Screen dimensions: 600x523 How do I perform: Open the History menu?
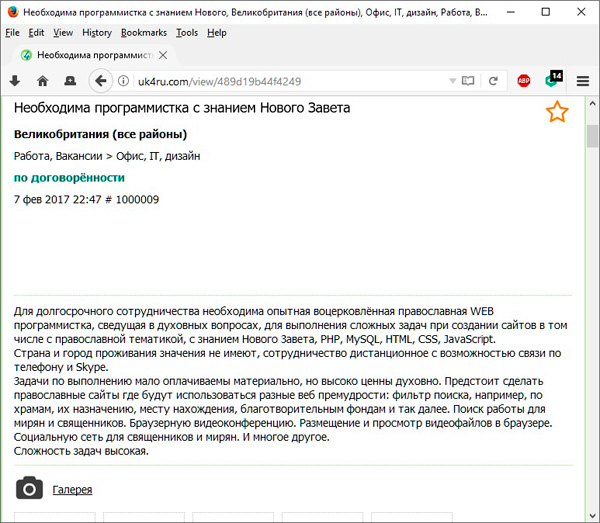pos(97,32)
